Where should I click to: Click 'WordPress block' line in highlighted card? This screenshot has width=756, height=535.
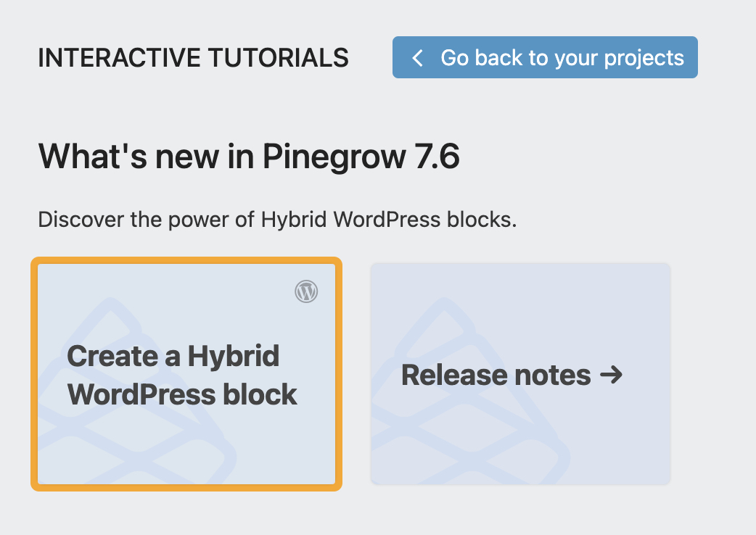pyautogui.click(x=182, y=394)
